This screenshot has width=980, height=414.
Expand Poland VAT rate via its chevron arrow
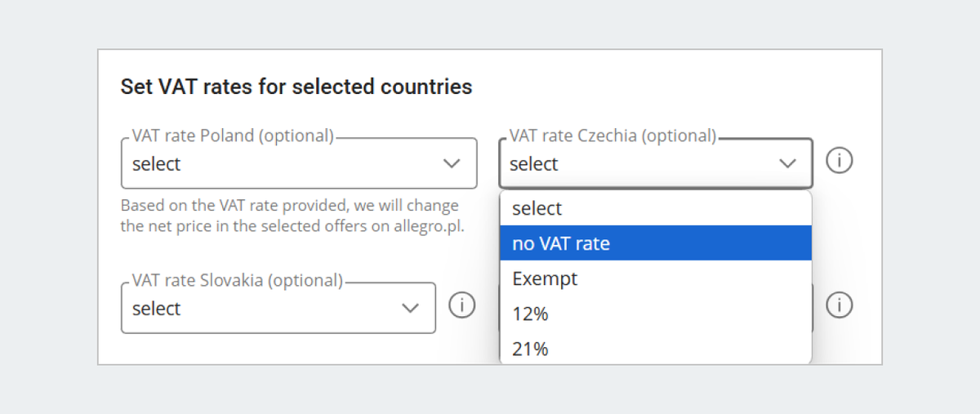(452, 163)
